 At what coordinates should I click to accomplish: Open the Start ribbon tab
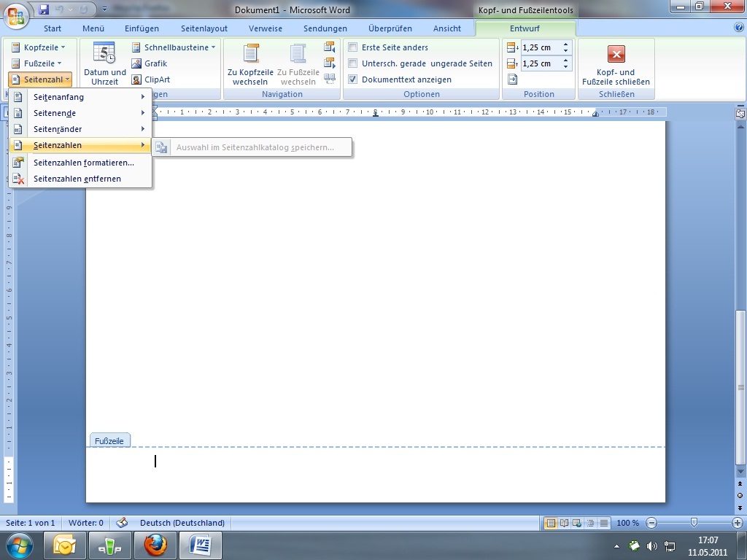(53, 28)
